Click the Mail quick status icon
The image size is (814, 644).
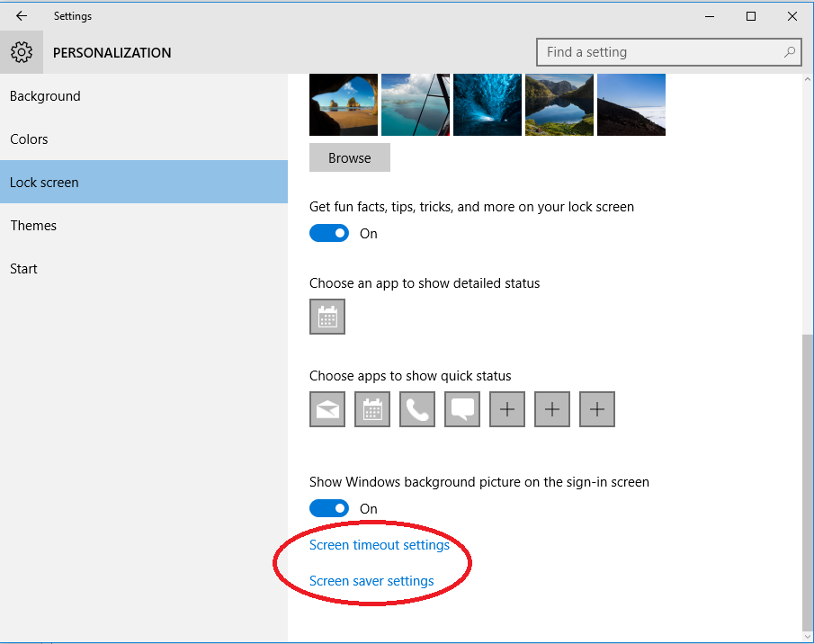tap(327, 409)
